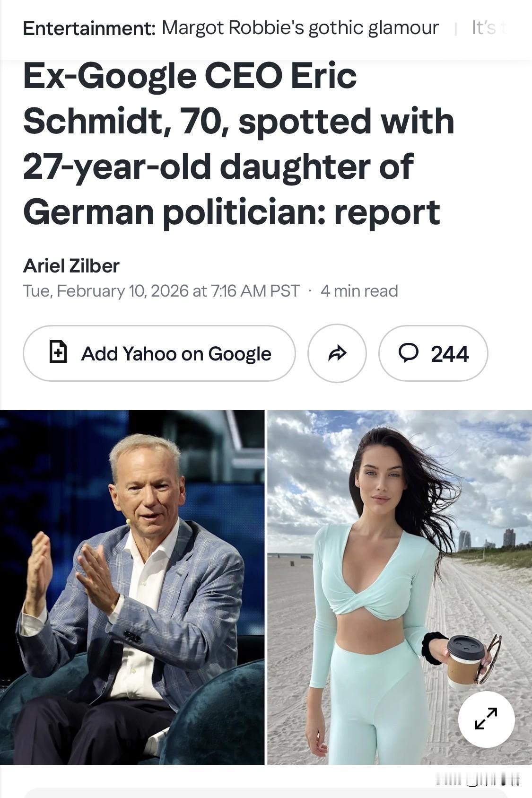The height and width of the screenshot is (798, 532).
Task: Select the Entertainment category label
Action: click(x=89, y=28)
